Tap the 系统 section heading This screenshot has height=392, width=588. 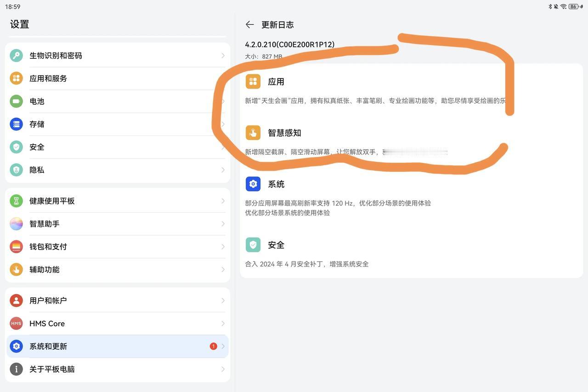pos(276,184)
